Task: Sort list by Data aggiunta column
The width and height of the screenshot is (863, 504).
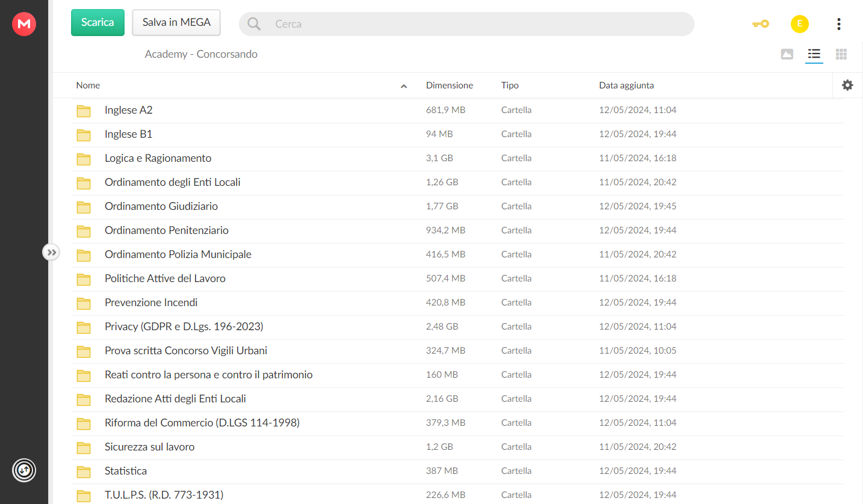Action: (626, 85)
